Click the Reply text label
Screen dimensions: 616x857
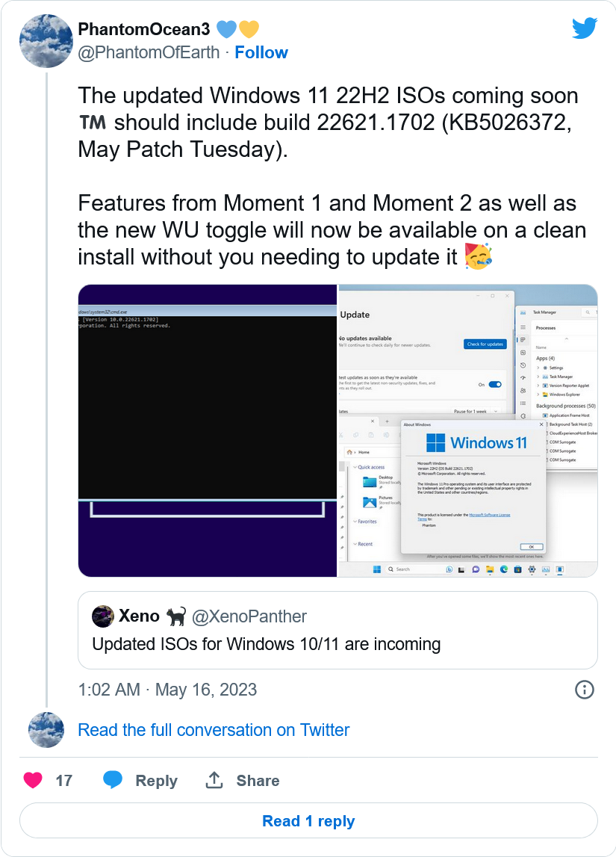(156, 781)
